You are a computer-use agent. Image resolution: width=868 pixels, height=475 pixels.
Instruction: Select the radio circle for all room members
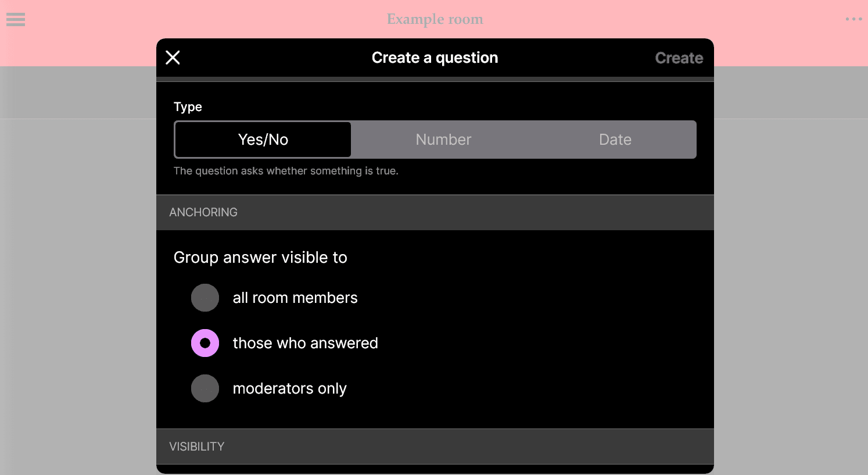click(205, 298)
